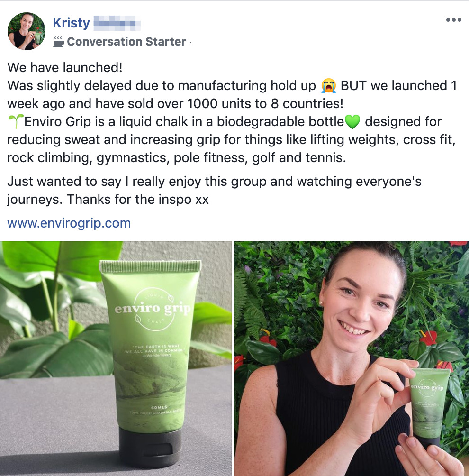This screenshot has width=469, height=476.
Task: Click the crying face emoji
Action: tap(329, 86)
